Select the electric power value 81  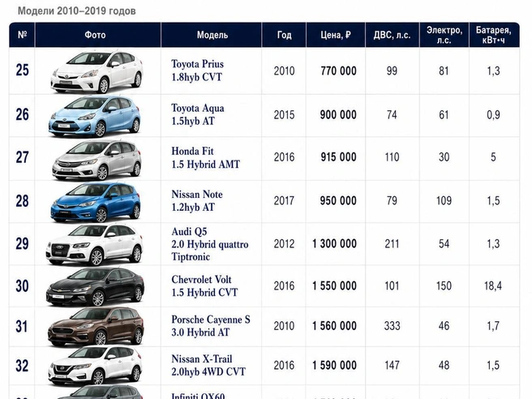(444, 71)
